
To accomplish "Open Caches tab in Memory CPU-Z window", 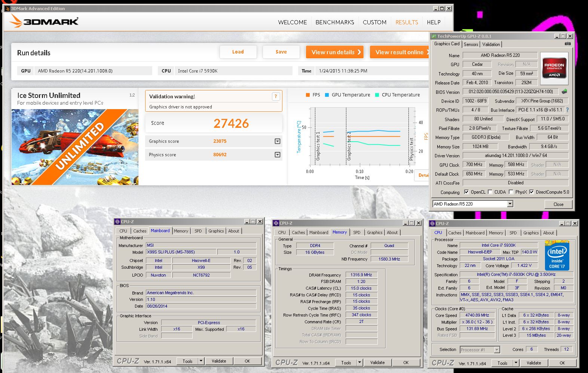I will pyautogui.click(x=298, y=232).
